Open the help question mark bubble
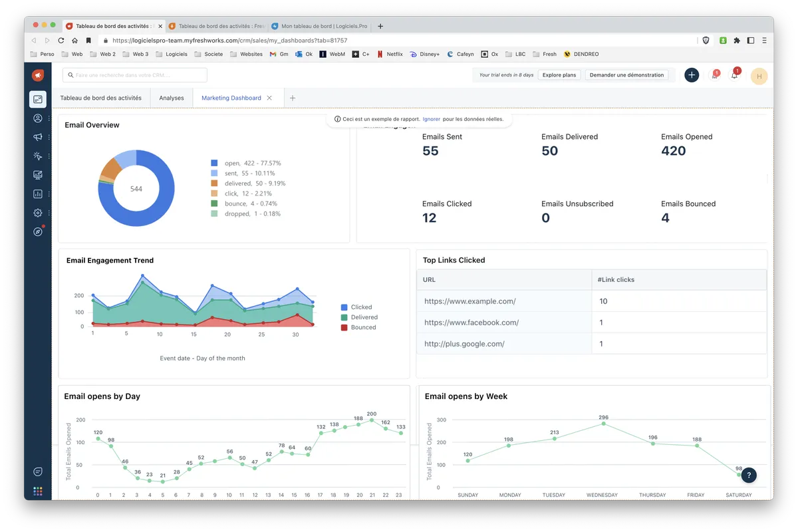This screenshot has height=532, width=798. coord(749,475)
